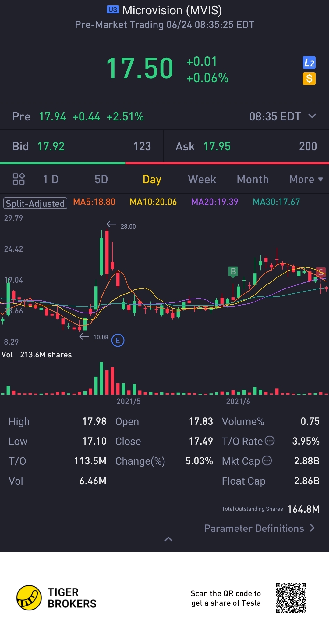Tap the blue E earnings marker
Viewport: 329px width, 644px height.
(x=118, y=340)
